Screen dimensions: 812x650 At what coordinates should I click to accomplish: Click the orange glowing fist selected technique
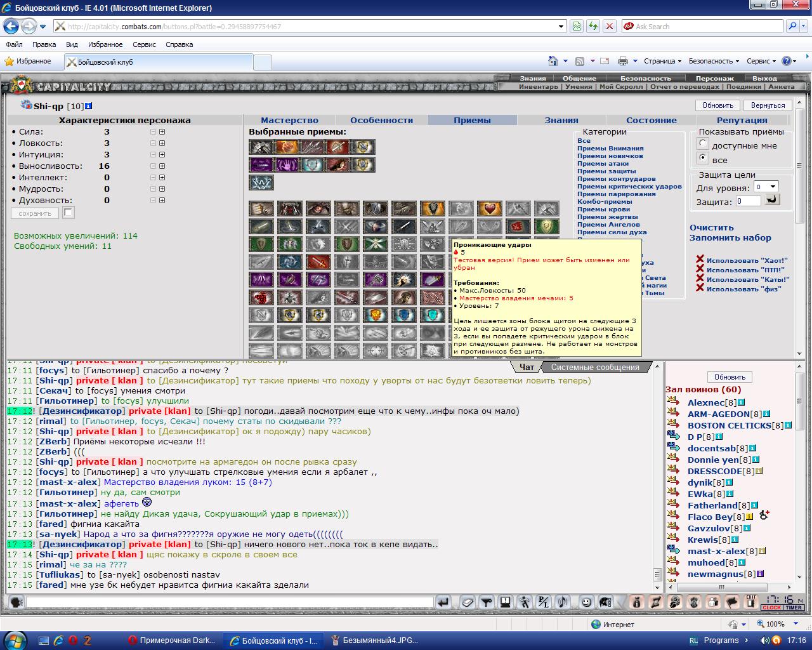(x=287, y=147)
